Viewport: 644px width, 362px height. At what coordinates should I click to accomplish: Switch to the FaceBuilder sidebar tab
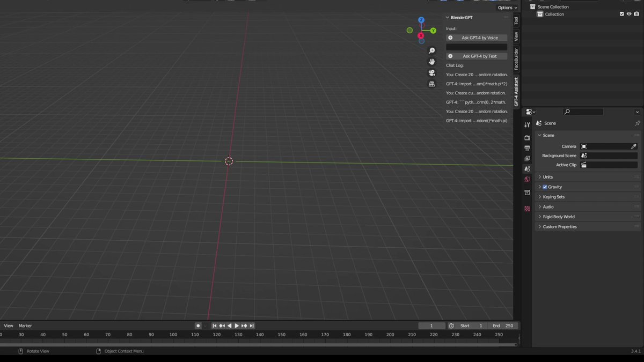pyautogui.click(x=516, y=60)
